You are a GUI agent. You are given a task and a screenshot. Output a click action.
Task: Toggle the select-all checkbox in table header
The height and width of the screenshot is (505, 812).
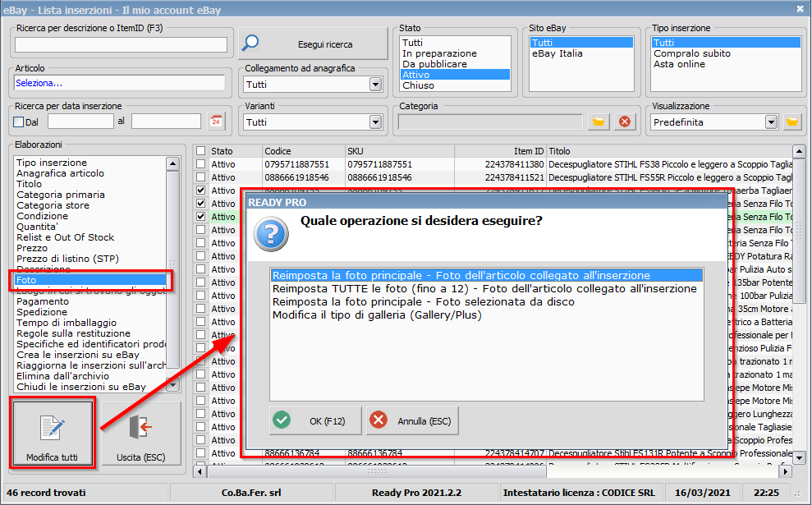coord(201,151)
